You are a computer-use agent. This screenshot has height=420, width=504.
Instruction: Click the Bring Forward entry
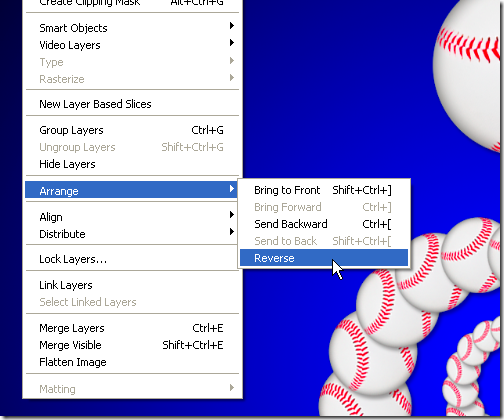(324, 207)
